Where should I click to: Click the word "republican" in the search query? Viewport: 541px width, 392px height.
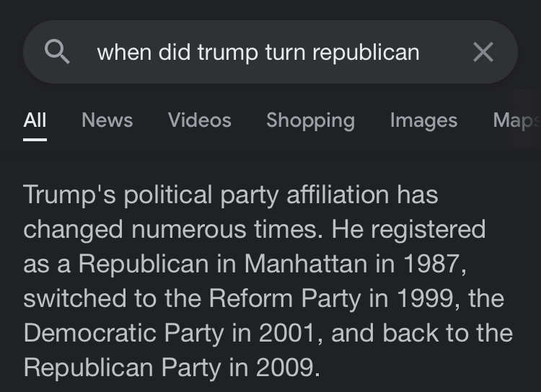[x=366, y=53]
